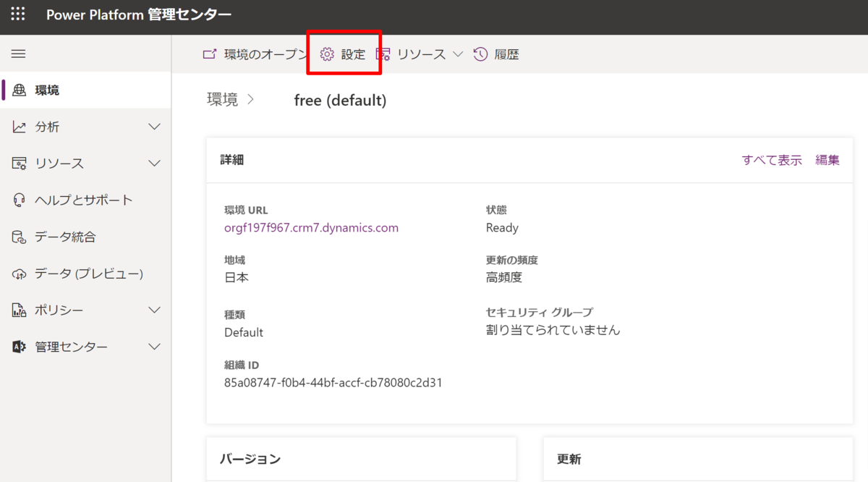Click 割り当てられていません security group value

553,330
